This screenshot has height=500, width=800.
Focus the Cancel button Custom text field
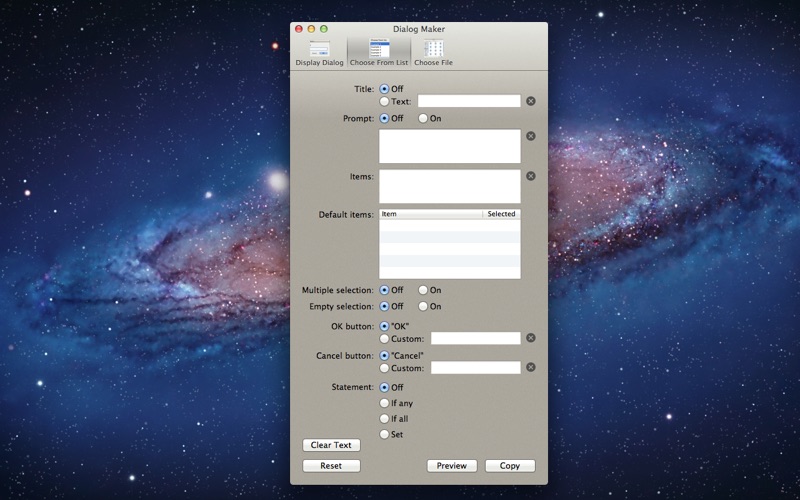(476, 367)
